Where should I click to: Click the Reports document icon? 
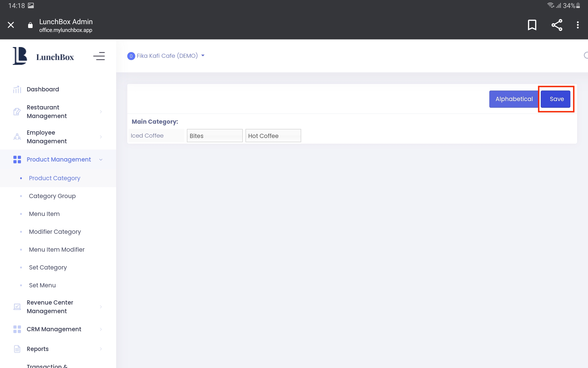point(17,349)
